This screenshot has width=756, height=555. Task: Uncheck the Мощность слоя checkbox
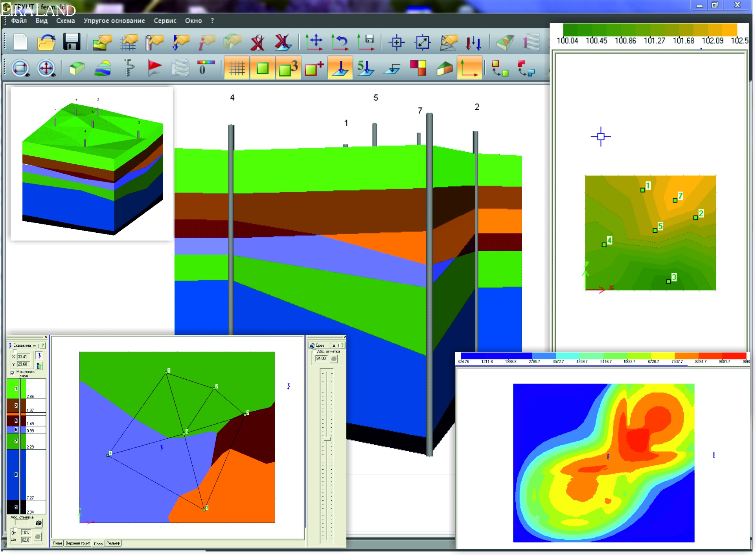(x=13, y=373)
